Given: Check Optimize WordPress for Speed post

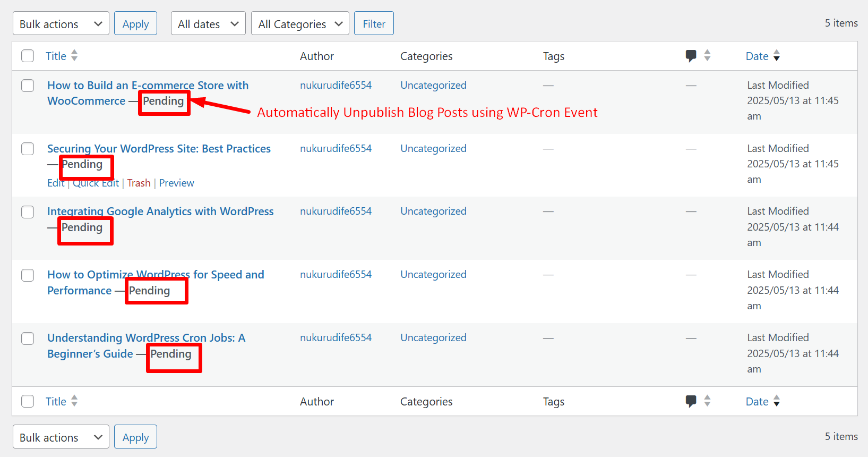Looking at the screenshot, I should (x=28, y=275).
